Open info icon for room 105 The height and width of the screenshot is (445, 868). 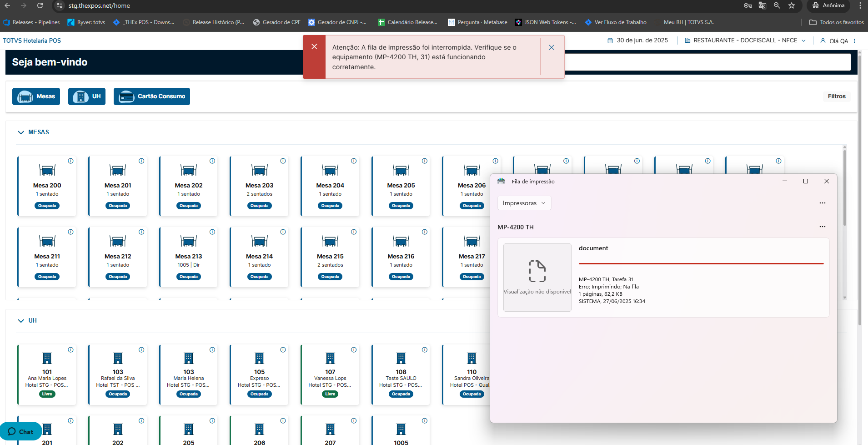[283, 350]
